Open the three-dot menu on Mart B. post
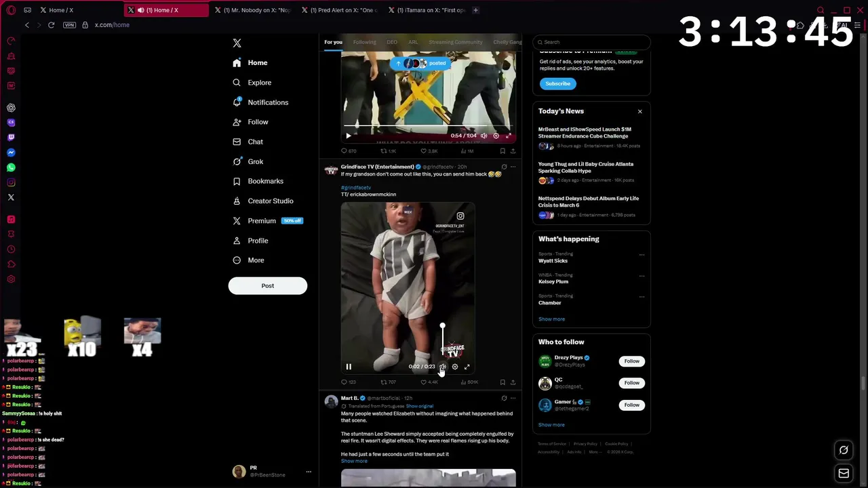This screenshot has height=488, width=868. click(513, 398)
